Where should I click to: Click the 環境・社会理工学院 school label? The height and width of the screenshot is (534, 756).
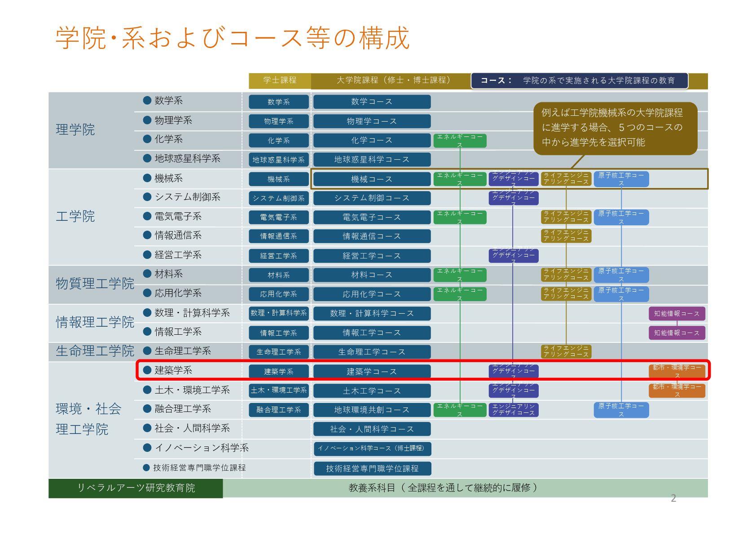[x=88, y=419]
